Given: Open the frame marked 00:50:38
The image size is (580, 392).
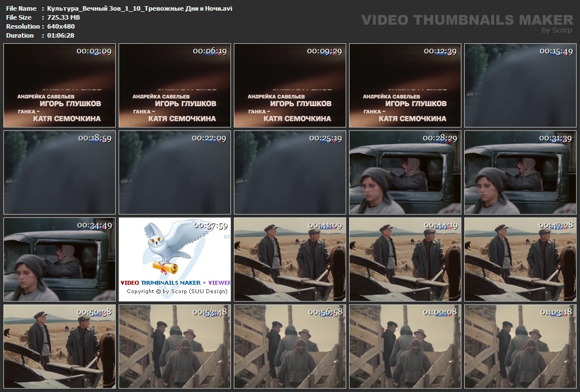Looking at the screenshot, I should [x=59, y=347].
